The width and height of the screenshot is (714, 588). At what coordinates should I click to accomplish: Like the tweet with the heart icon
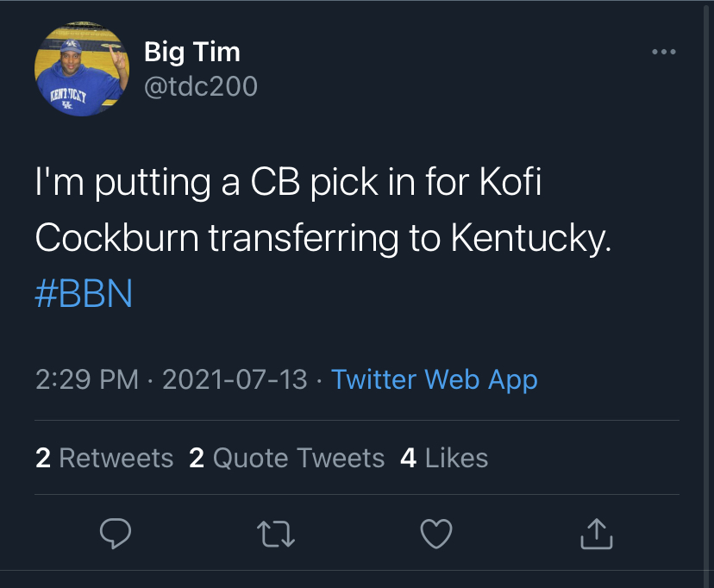(x=436, y=535)
